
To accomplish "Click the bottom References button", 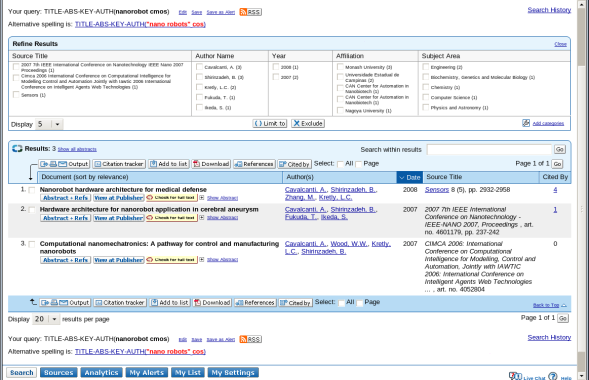I will pyautogui.click(x=255, y=303).
